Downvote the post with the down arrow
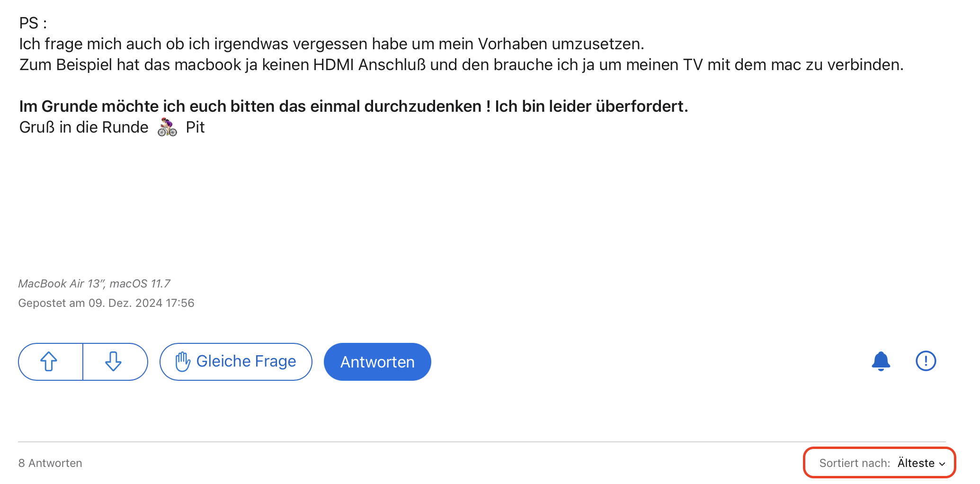This screenshot has width=980, height=484. (114, 362)
